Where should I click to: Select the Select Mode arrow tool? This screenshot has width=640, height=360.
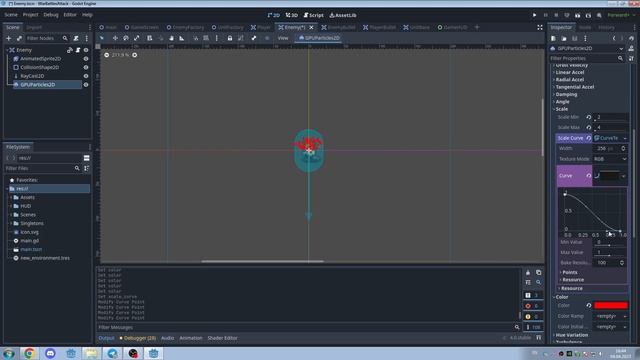(x=102, y=38)
